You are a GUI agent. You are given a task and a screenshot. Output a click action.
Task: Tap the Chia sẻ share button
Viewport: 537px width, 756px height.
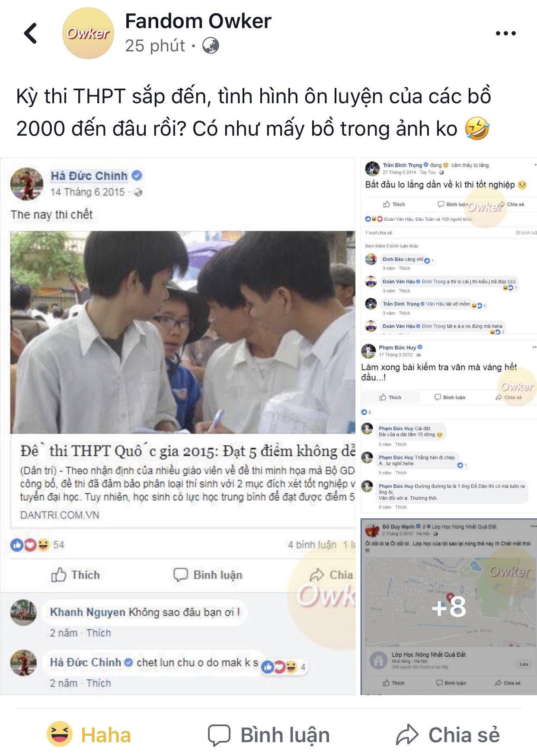(x=448, y=735)
